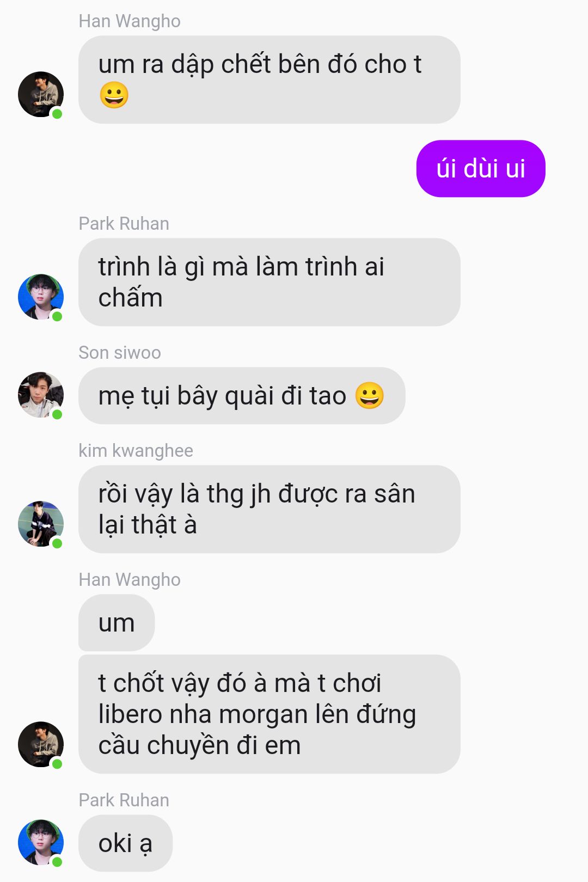588x882 pixels.
Task: Tap the 'rồi vậy là thg jh' message bubble
Action: pos(269,509)
